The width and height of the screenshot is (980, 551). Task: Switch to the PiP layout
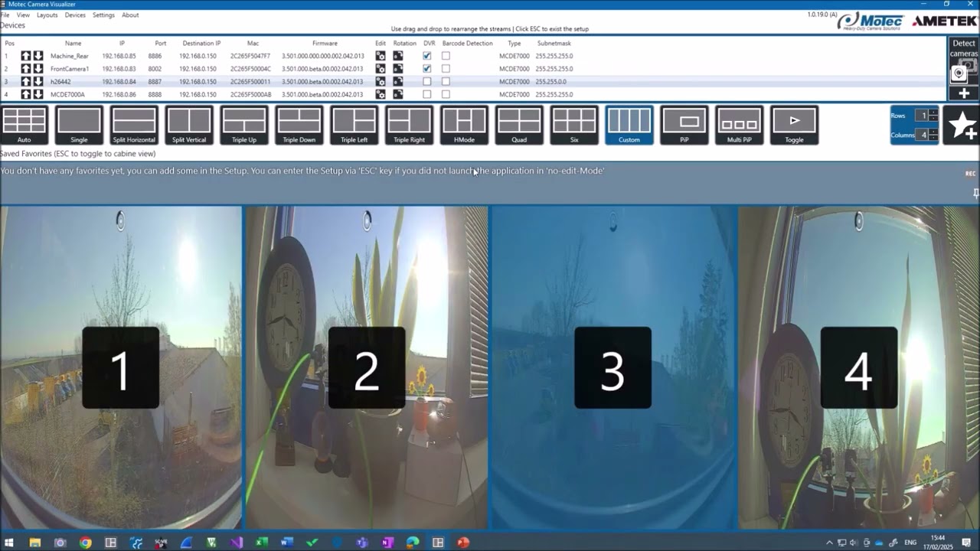[684, 126]
